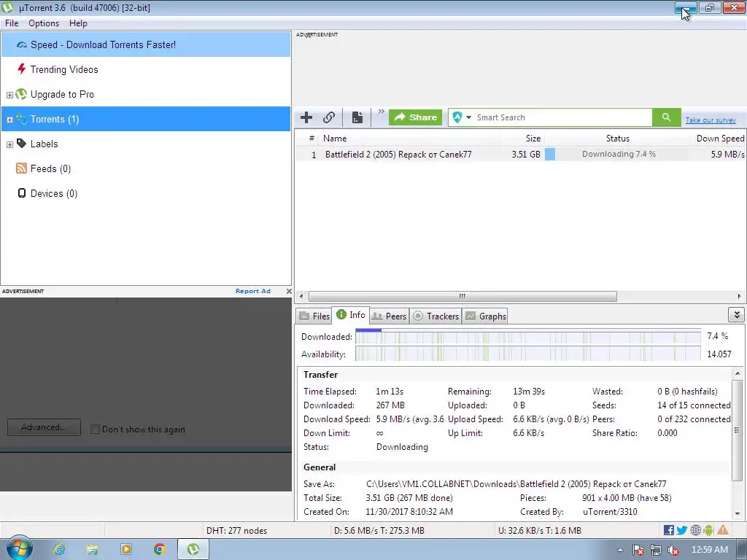Click DHT: 277 nodes status text

(236, 531)
